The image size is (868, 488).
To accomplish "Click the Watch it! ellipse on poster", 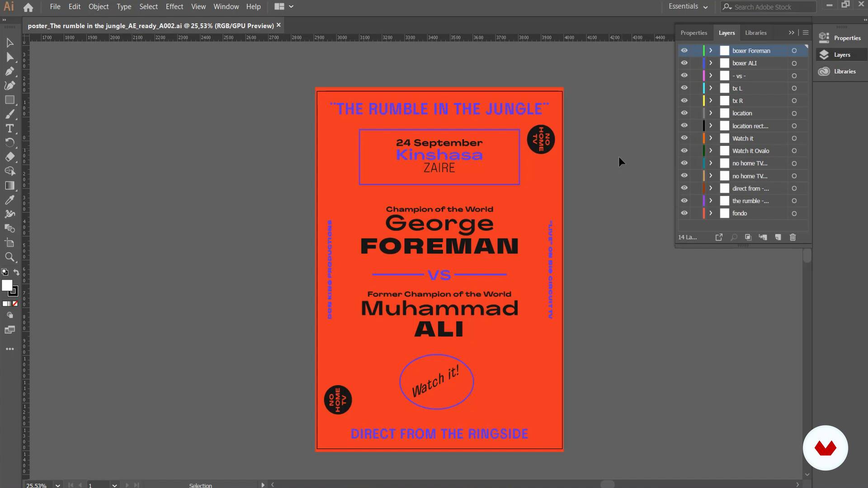I will tap(436, 382).
